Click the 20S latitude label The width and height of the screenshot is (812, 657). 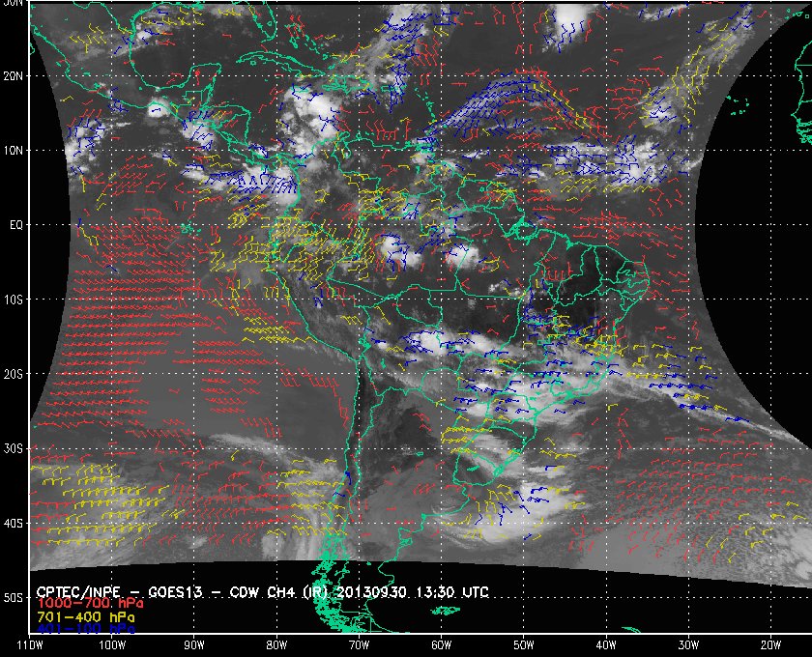tap(13, 374)
